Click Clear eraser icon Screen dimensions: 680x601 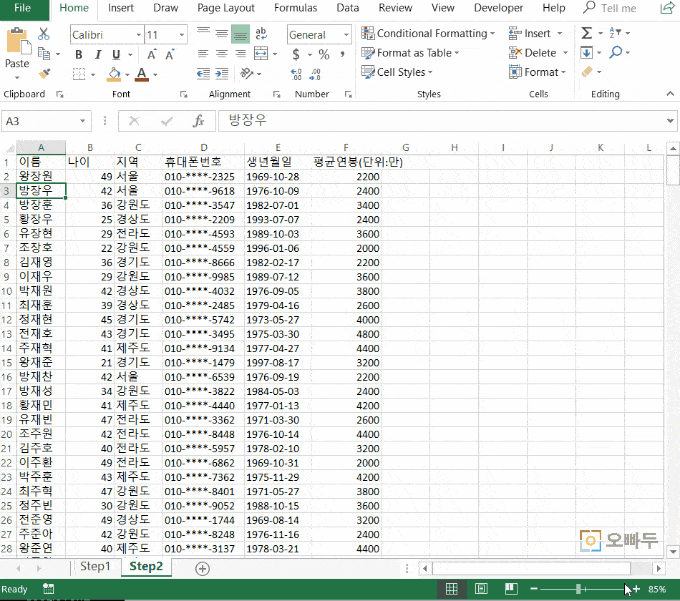(x=587, y=72)
